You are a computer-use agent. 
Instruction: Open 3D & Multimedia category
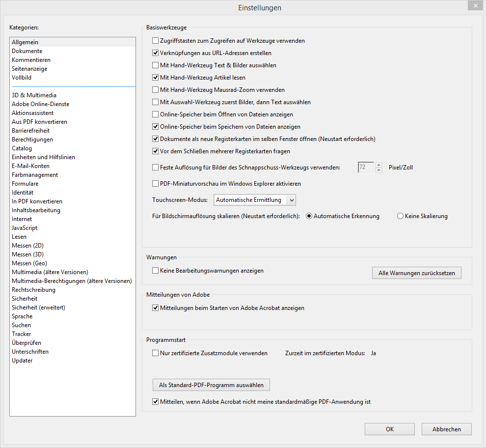pyautogui.click(x=73, y=95)
